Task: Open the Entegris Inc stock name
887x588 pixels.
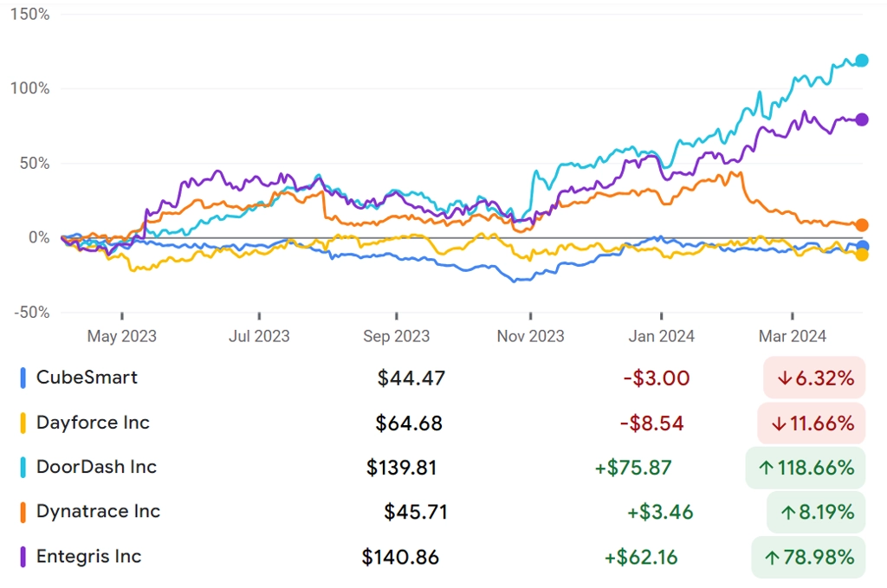Action: coord(89,556)
